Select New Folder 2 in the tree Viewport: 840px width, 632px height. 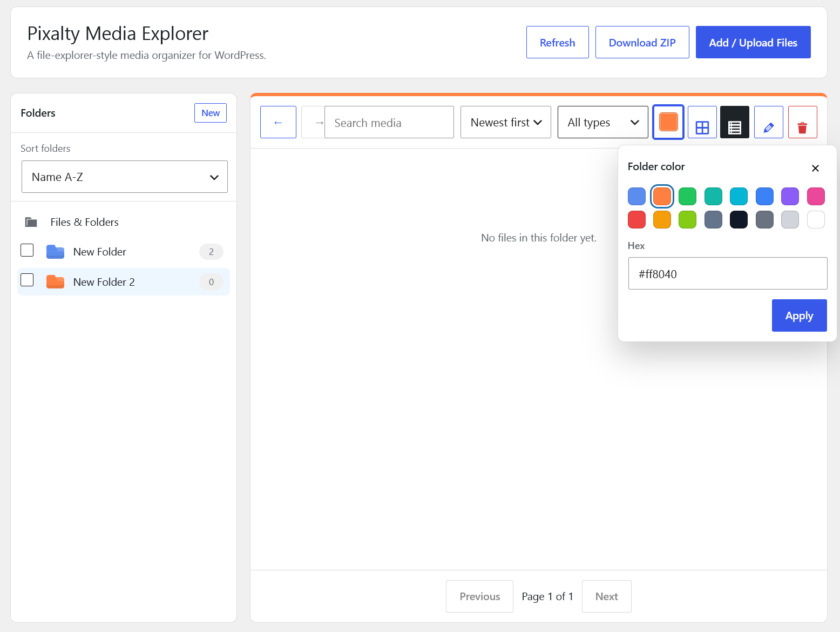pos(124,282)
